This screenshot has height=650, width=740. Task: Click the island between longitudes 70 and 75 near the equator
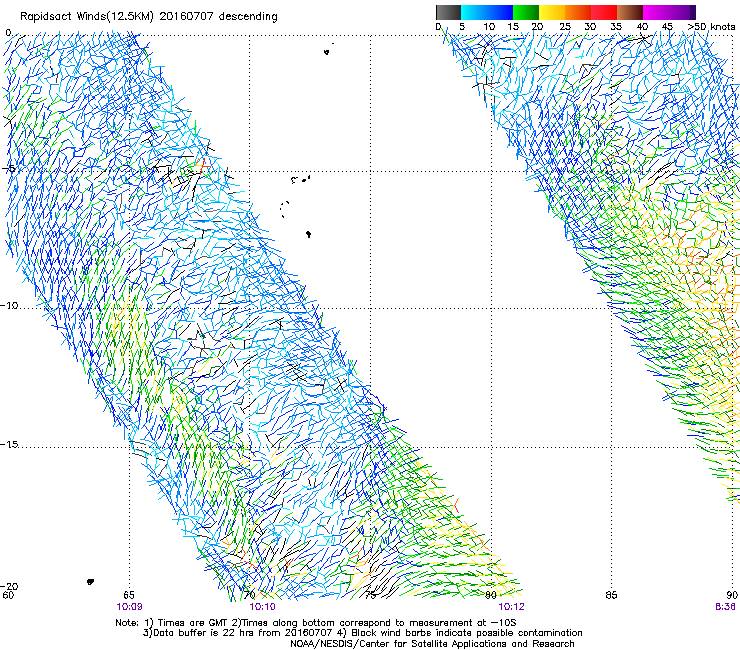(x=327, y=51)
